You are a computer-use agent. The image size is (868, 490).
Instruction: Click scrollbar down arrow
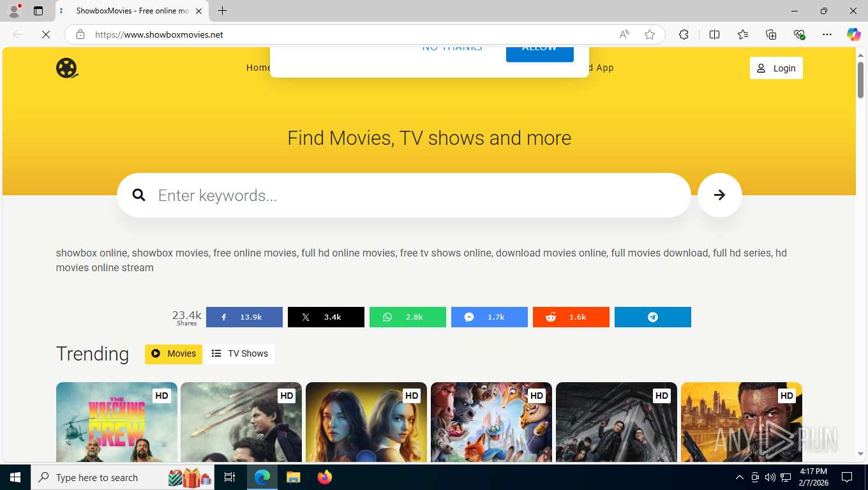[861, 454]
